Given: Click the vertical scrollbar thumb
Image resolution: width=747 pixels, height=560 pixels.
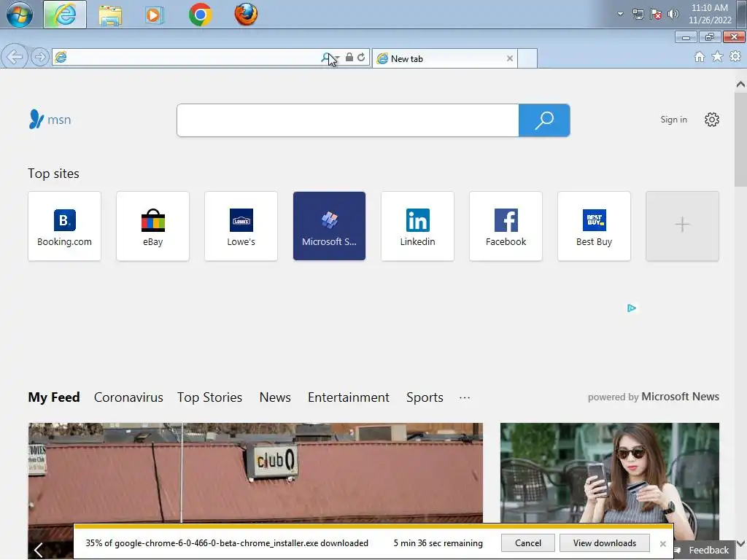Looking at the screenshot, I should (740, 139).
